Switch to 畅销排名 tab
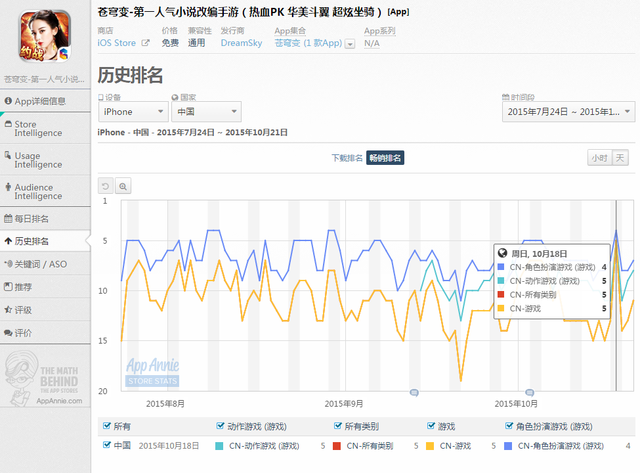Image resolution: width=640 pixels, height=473 pixels. click(x=385, y=158)
